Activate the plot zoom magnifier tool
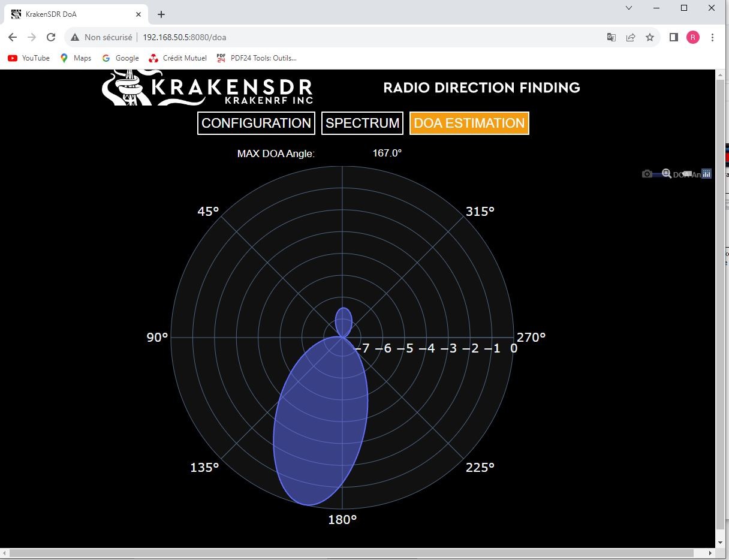 pos(667,174)
